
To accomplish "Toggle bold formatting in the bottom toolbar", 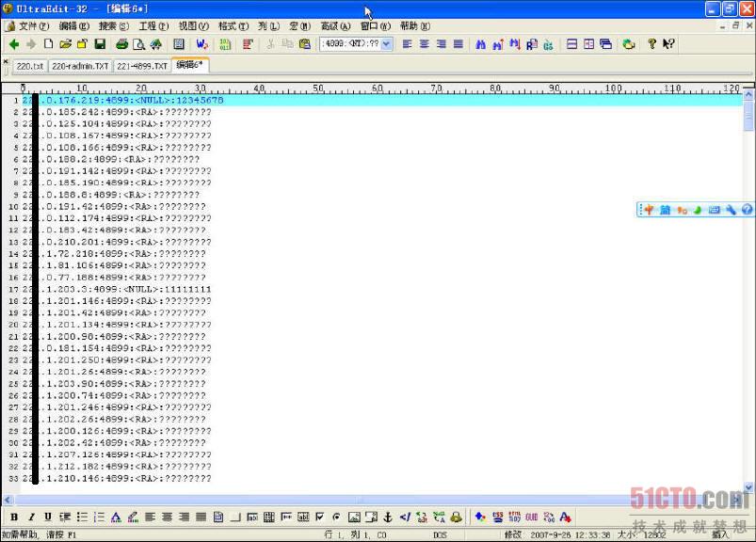I will pos(14,517).
